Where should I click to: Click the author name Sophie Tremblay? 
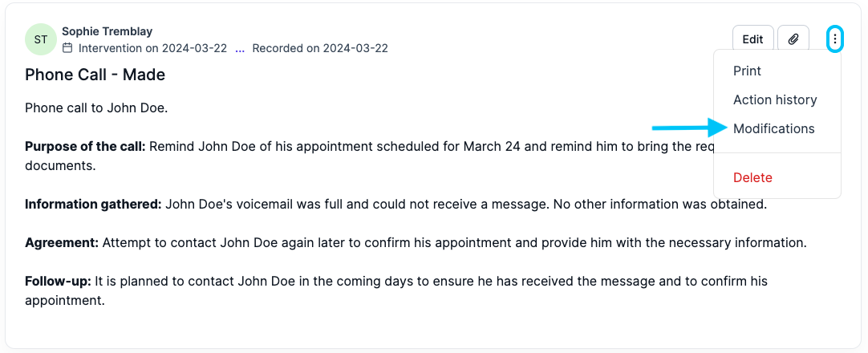pos(107,31)
